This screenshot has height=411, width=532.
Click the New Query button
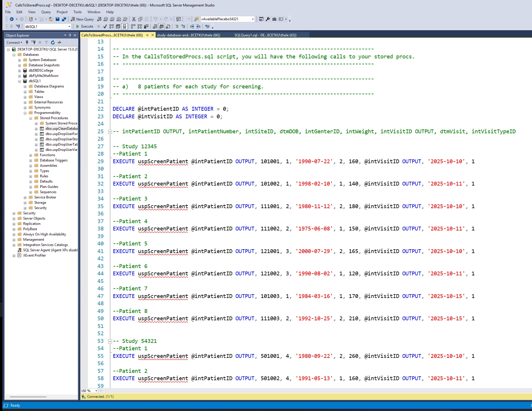(82, 19)
